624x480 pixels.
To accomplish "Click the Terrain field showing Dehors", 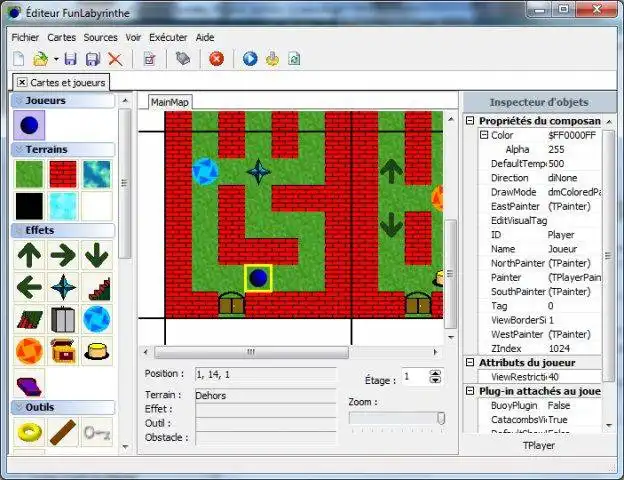I will [x=265, y=395].
